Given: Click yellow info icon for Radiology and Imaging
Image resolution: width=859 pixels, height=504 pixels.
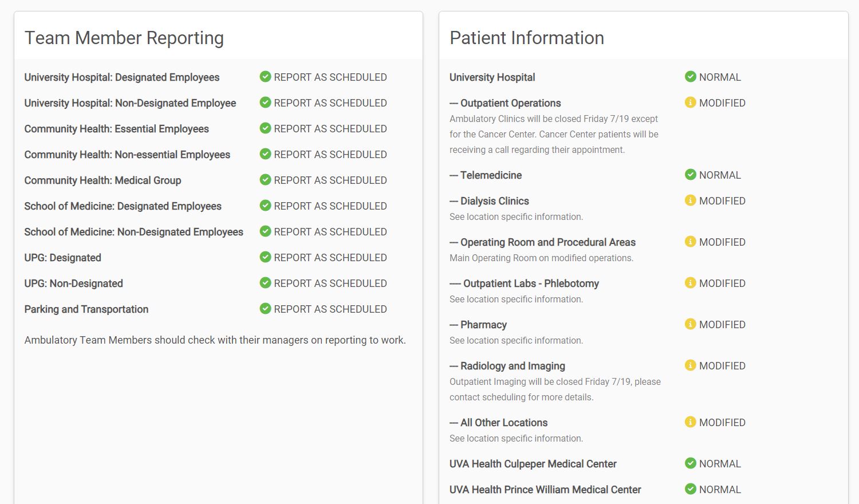Looking at the screenshot, I should [x=691, y=365].
